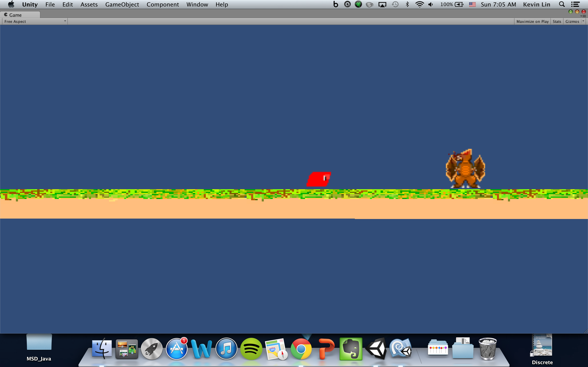
Task: Toggle Maximize on Play
Action: 532,21
